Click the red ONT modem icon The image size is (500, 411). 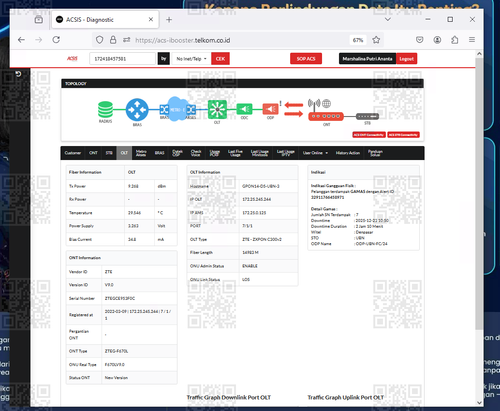coord(326,116)
